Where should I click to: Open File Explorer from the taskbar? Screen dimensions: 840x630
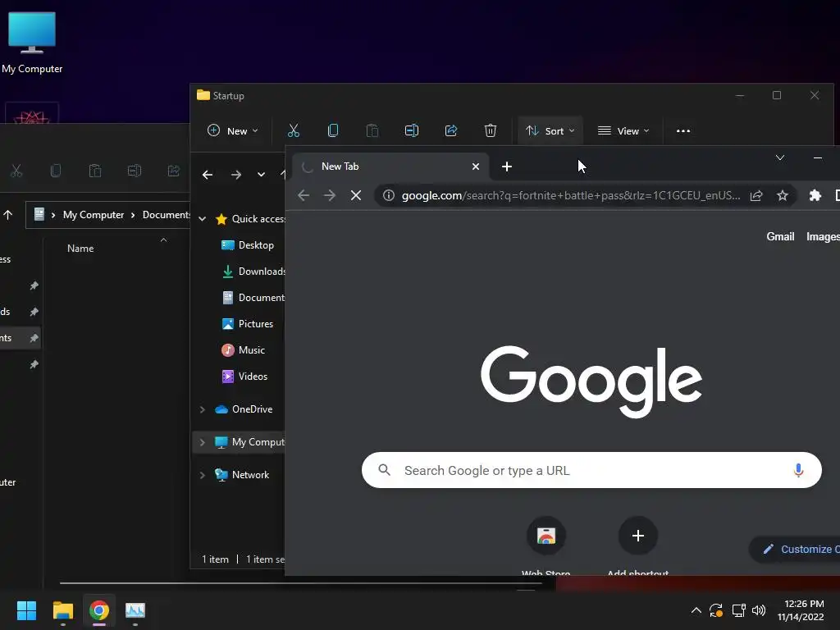click(62, 610)
